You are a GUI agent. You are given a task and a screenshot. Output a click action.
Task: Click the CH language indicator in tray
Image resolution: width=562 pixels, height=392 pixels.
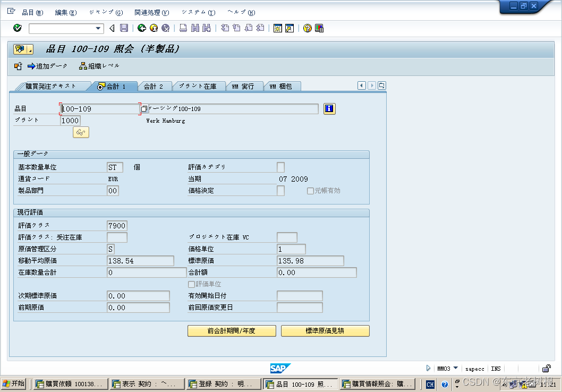coord(430,385)
